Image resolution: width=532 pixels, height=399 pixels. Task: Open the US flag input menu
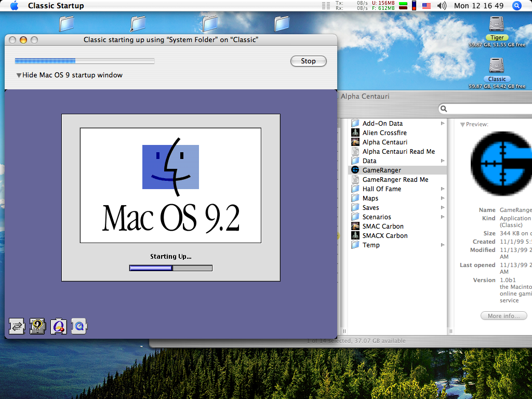[x=426, y=6]
